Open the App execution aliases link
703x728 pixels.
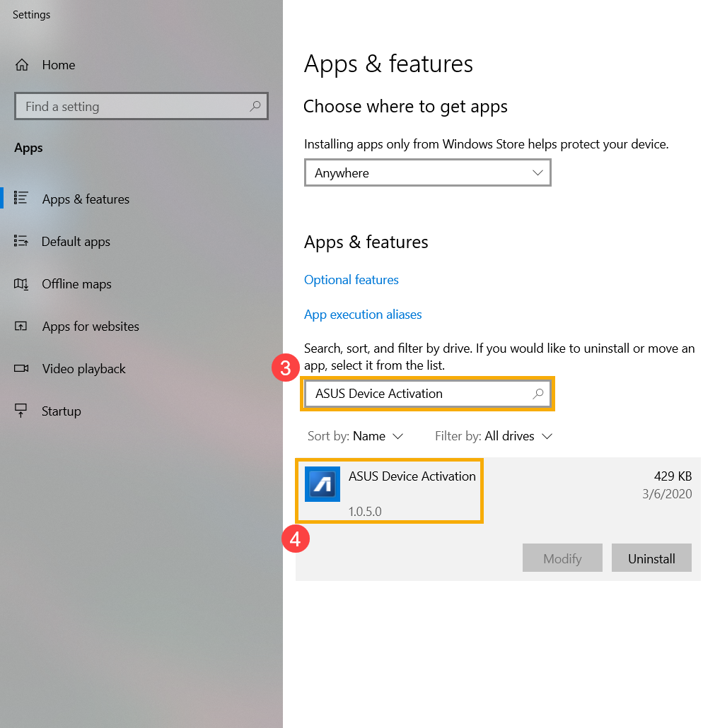tap(363, 315)
